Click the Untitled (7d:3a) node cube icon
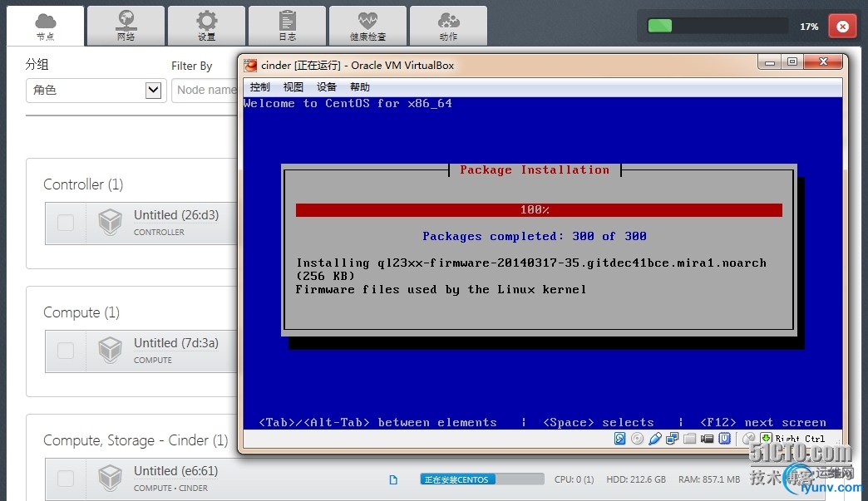868x501 pixels. 110,350
